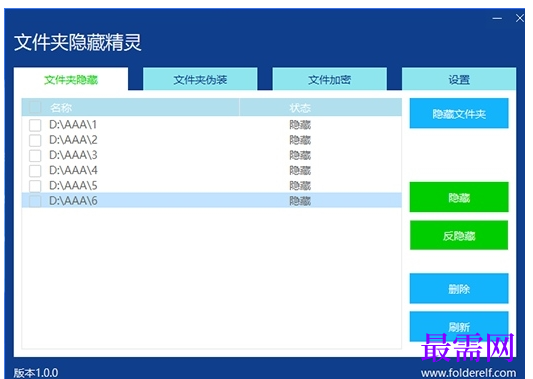Check the box for D:\AAA\4
The height and width of the screenshot is (379, 533).
pos(35,171)
